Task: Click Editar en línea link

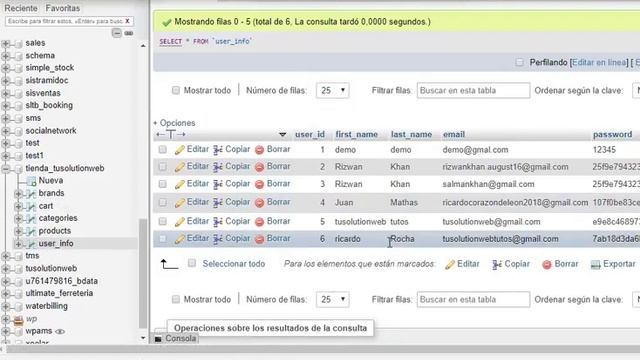Action: coord(599,62)
